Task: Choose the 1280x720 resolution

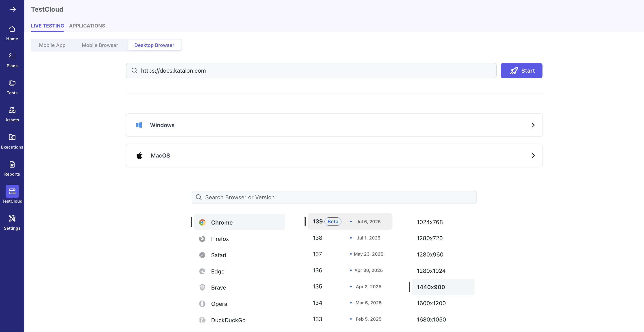Action: (443, 238)
